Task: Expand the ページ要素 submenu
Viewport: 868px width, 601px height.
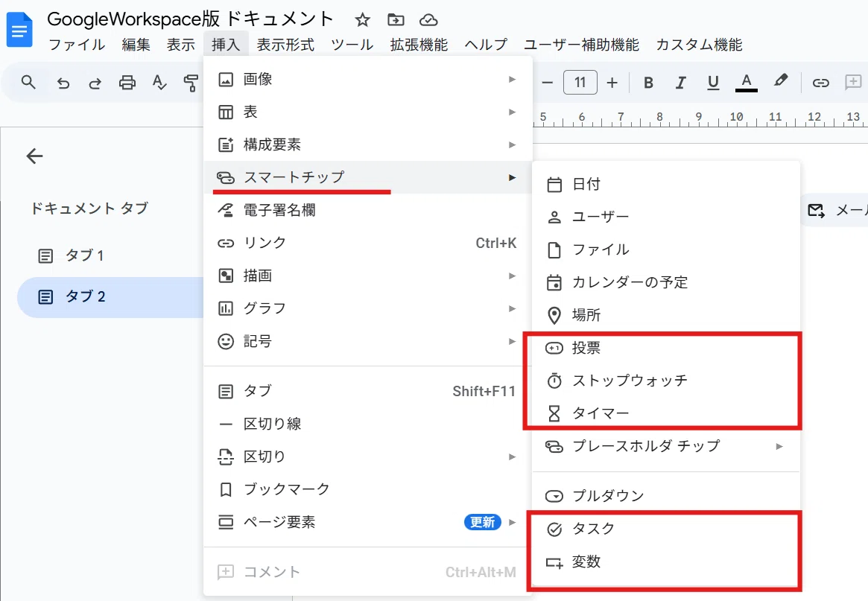Action: [368, 522]
